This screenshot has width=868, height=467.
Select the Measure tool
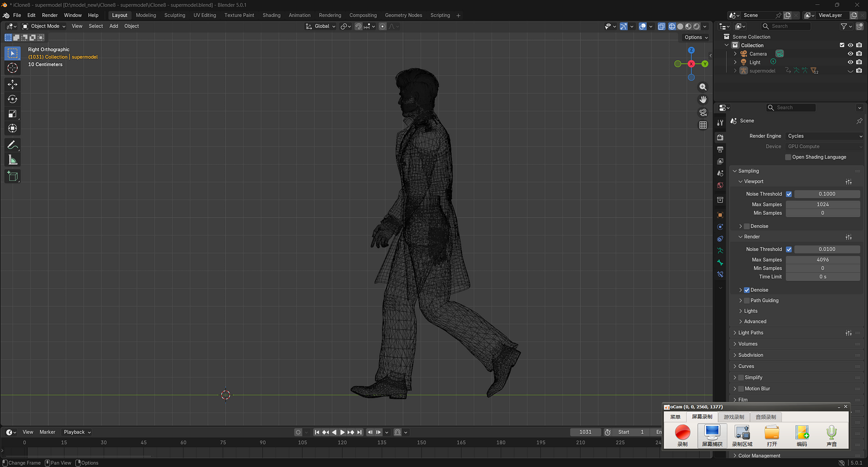coord(12,160)
